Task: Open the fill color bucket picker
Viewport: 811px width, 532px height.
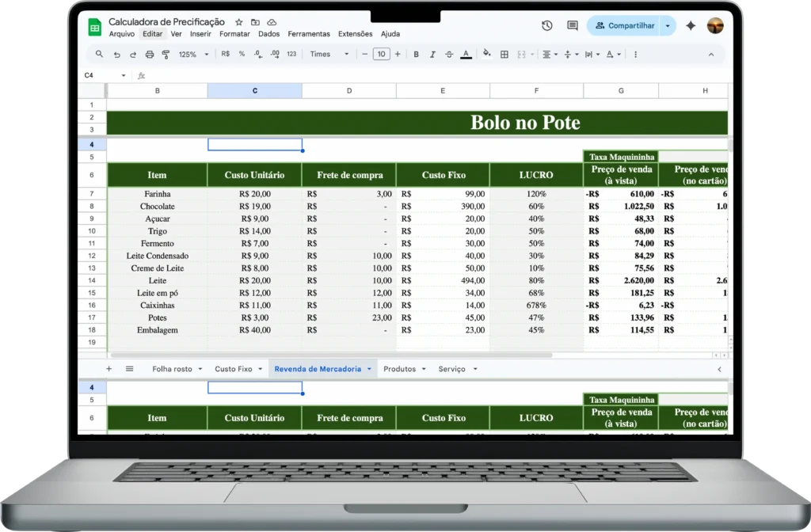Action: (486, 55)
